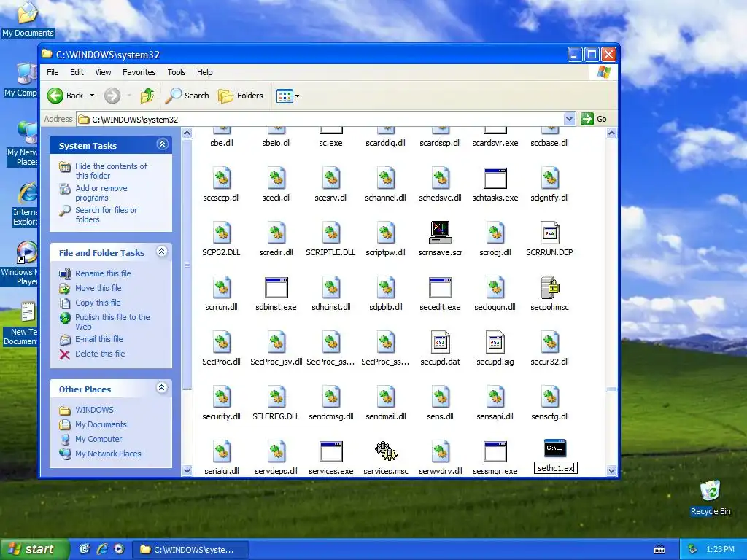Screen dimensions: 747x560
Task: Select the secur32.dll file icon
Action: click(550, 343)
